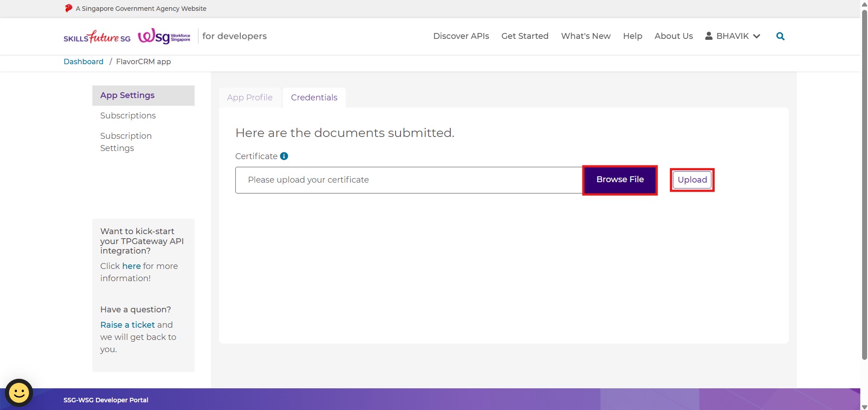Open the Discover APIs menu

pos(461,36)
